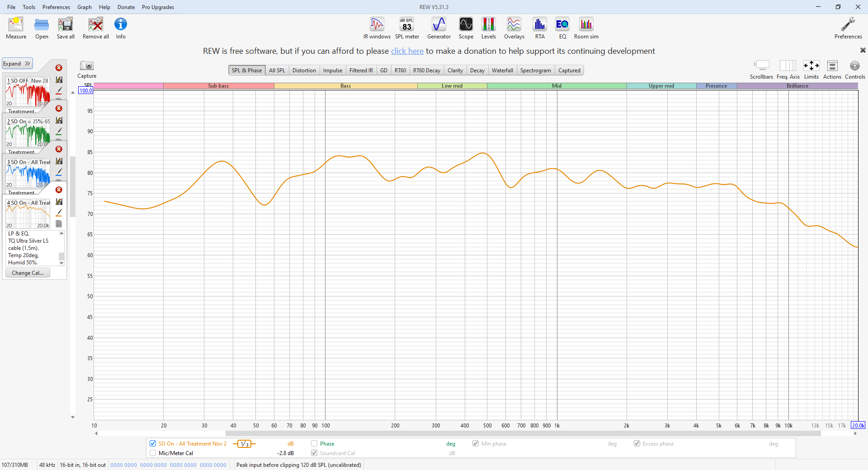Launch the signal Generator

439,28
